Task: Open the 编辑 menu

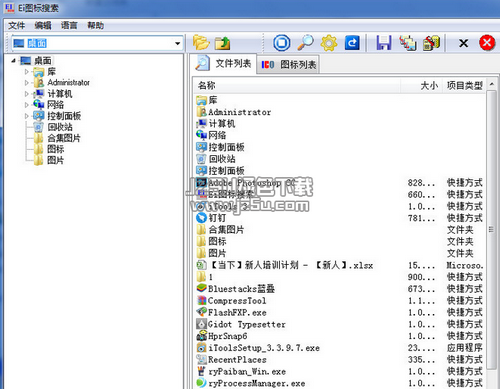Action: 43,25
